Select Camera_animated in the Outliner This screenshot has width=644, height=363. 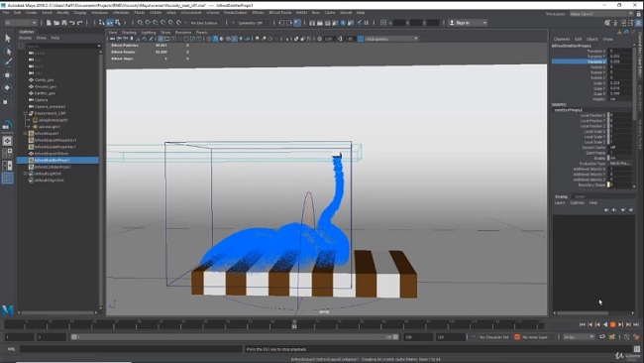tap(50, 106)
